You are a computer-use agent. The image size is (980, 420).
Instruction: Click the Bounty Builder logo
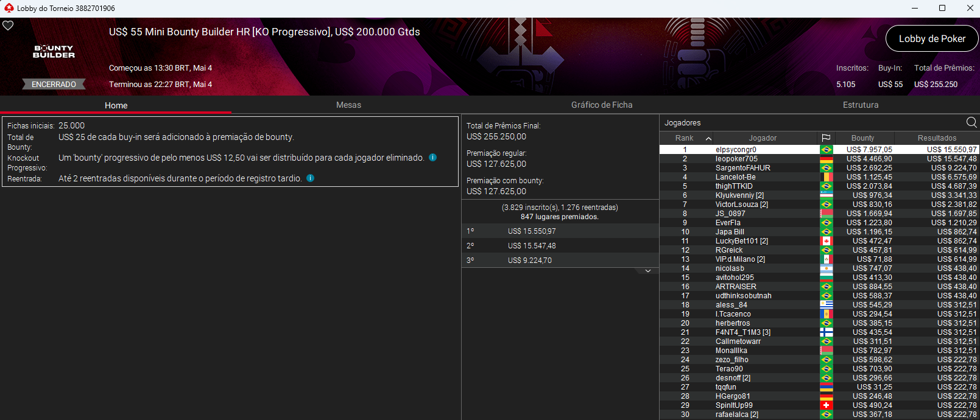(x=54, y=52)
